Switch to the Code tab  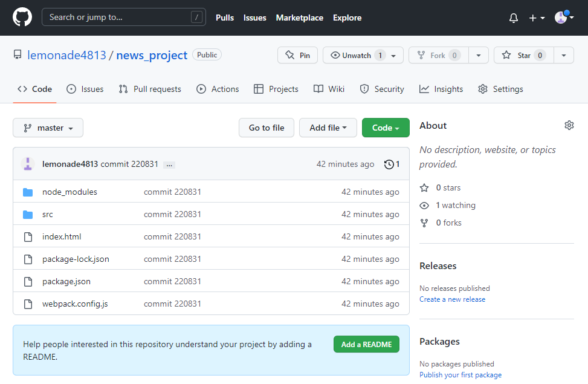(x=34, y=89)
